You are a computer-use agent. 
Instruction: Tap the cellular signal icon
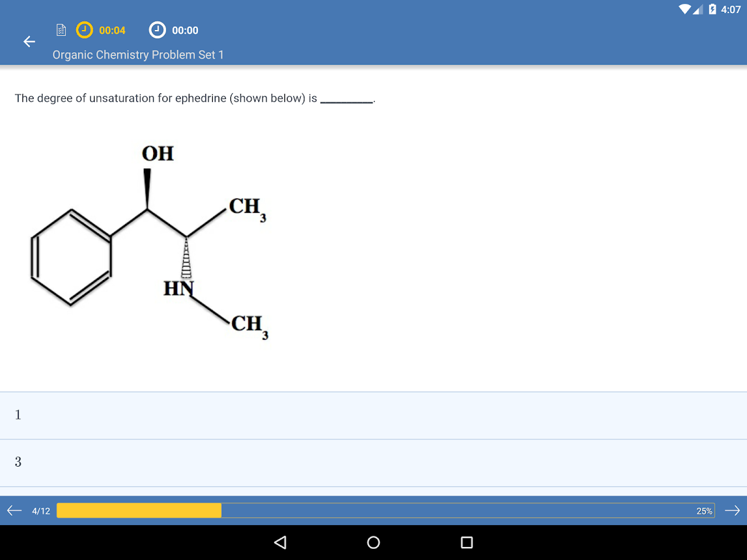pyautogui.click(x=697, y=9)
